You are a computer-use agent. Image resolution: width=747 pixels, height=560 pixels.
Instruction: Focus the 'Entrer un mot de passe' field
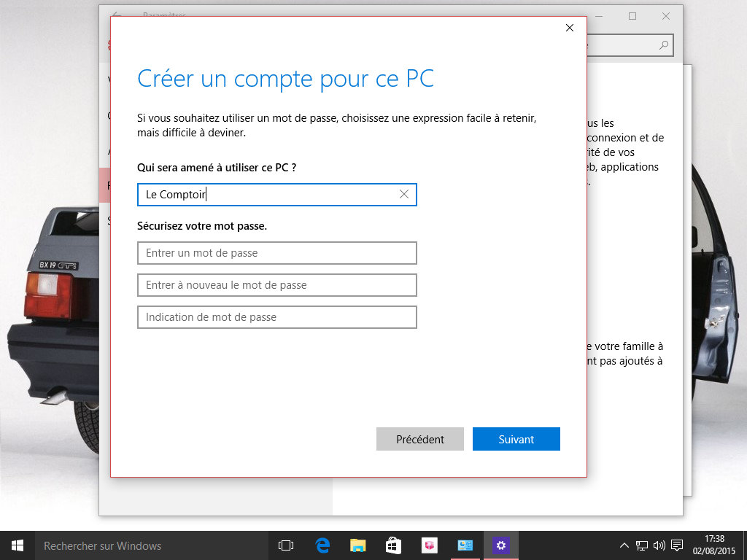[276, 253]
